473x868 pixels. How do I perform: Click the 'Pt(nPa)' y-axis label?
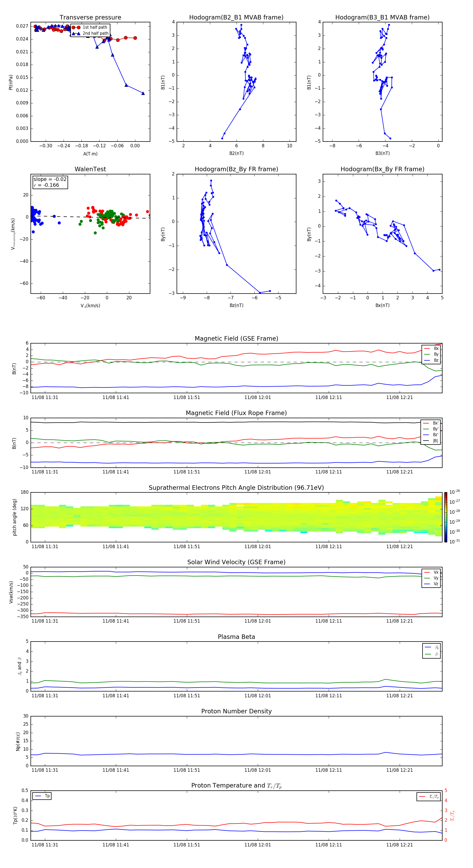[x=11, y=82]
